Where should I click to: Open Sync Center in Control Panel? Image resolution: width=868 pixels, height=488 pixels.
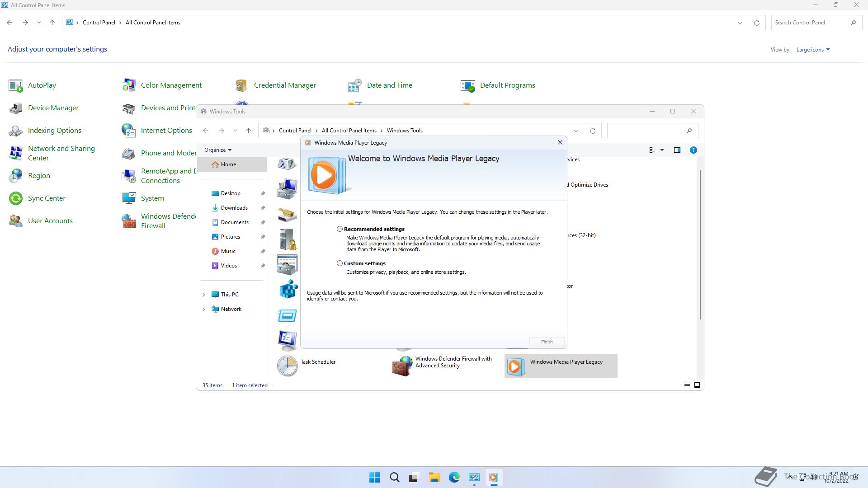[47, 198]
